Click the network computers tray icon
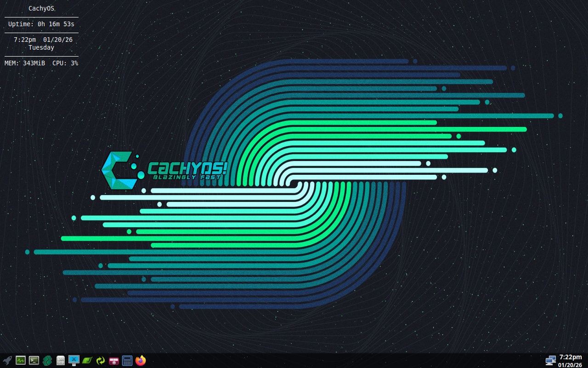 (x=550, y=361)
